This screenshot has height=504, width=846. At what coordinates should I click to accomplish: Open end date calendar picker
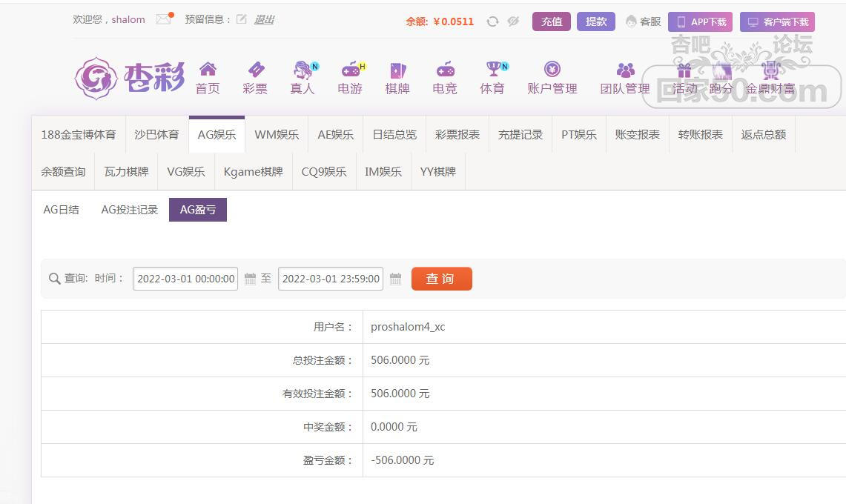[396, 279]
